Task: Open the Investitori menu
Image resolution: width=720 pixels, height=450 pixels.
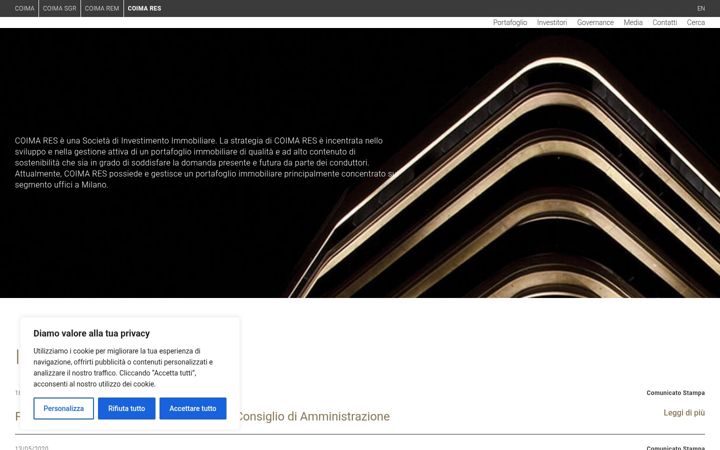Action: click(552, 22)
